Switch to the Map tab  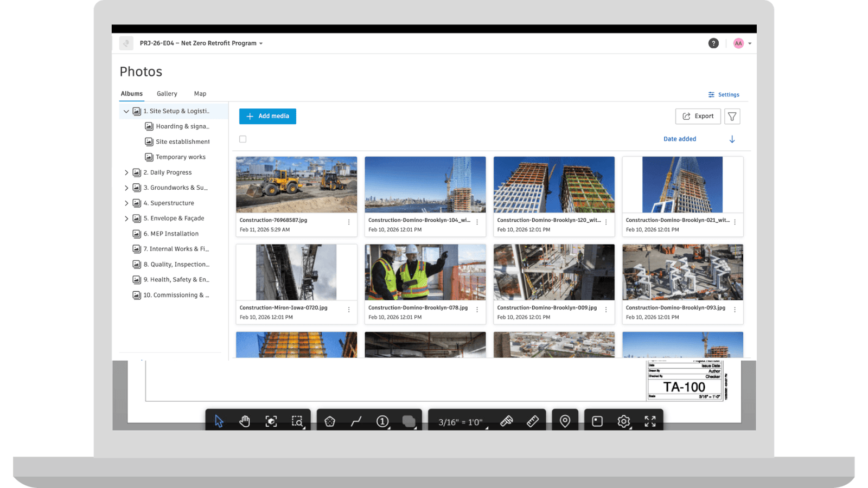200,94
